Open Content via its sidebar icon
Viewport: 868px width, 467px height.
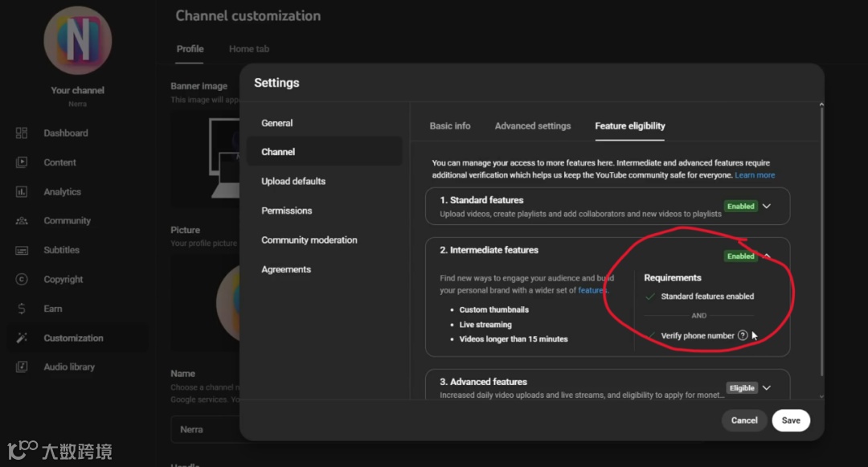click(22, 162)
